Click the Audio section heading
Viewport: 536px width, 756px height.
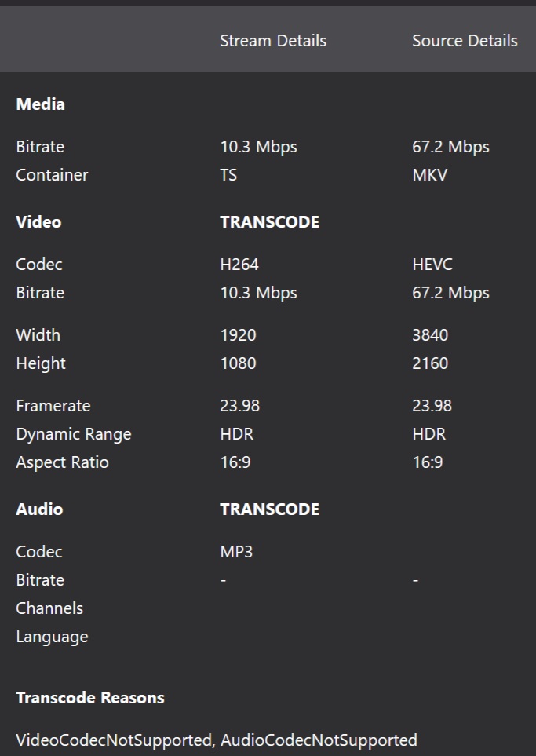click(39, 509)
